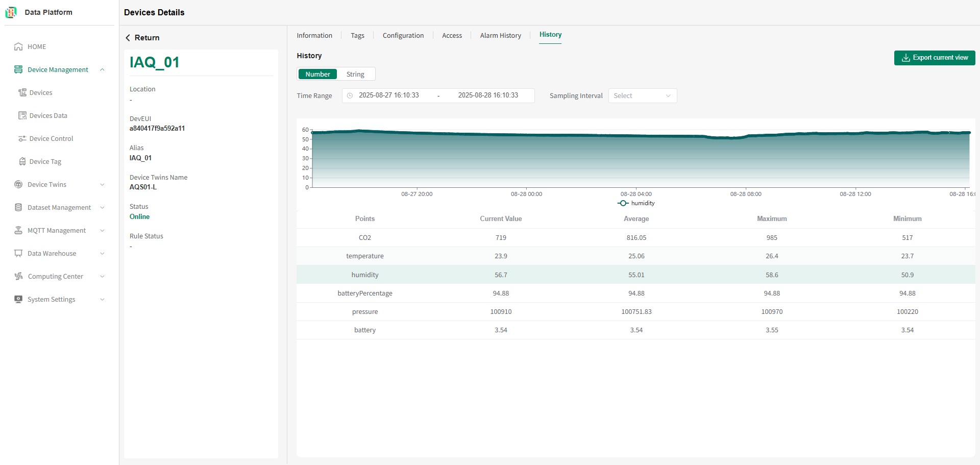
Task: Select the CO2 row in points table
Action: 635,237
